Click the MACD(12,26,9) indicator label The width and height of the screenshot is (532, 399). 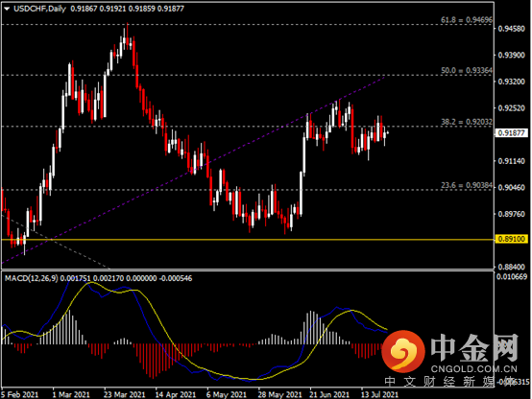click(32, 279)
